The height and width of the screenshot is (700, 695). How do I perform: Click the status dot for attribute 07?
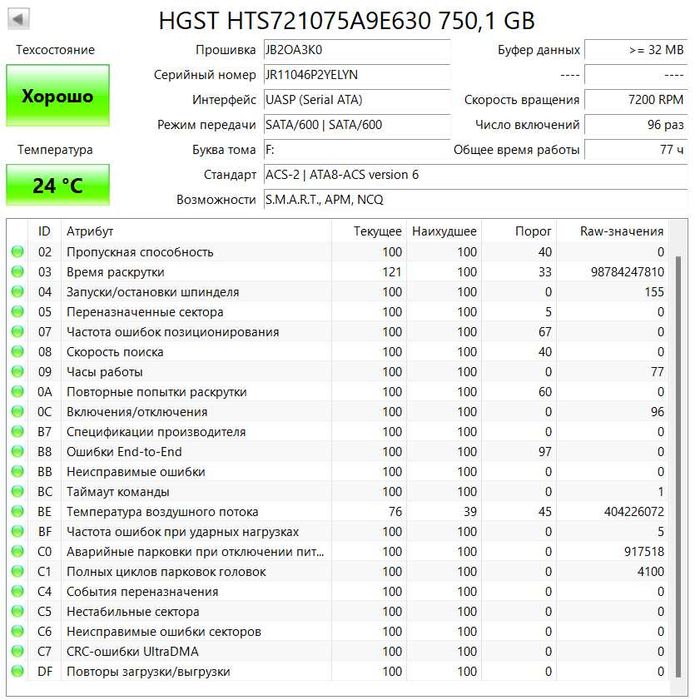(x=17, y=332)
